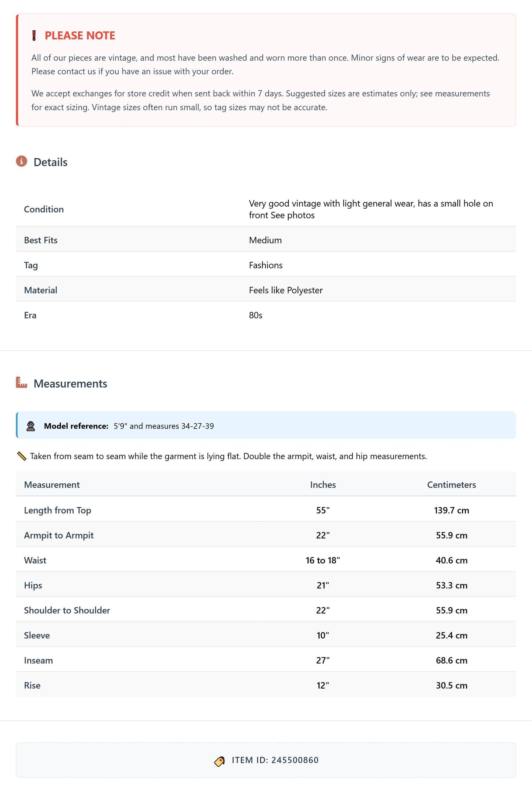Select the Length from Top 139.7 cm value

click(x=451, y=510)
